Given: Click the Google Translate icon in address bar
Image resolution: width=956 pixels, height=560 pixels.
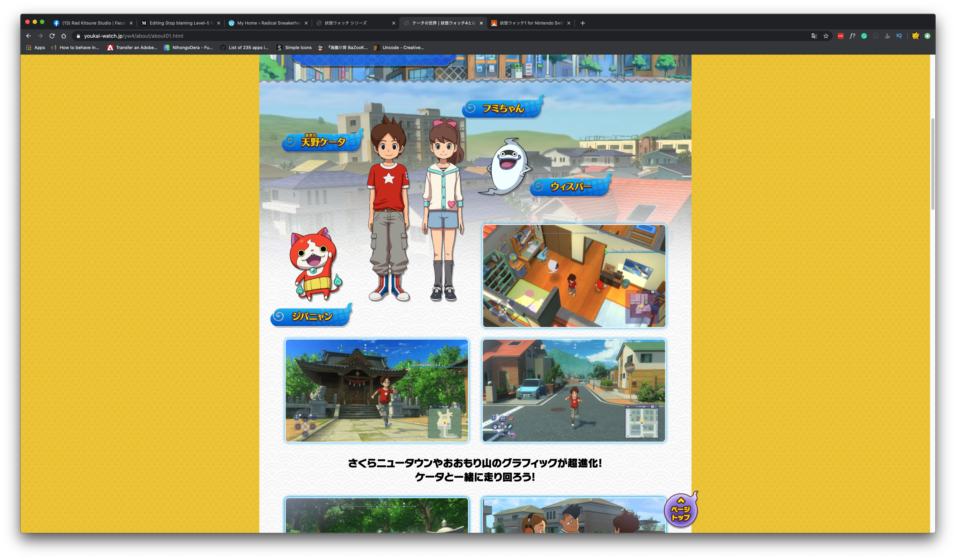Looking at the screenshot, I should coord(814,36).
